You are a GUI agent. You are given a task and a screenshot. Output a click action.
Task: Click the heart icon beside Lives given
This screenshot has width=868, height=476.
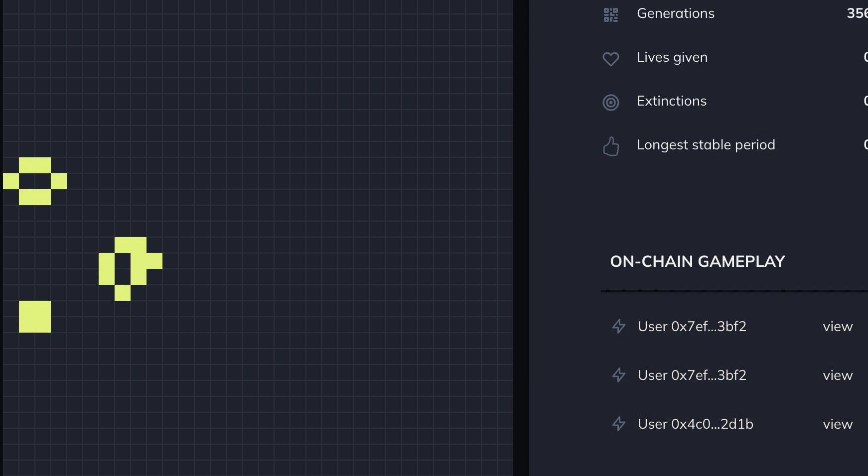[610, 59]
